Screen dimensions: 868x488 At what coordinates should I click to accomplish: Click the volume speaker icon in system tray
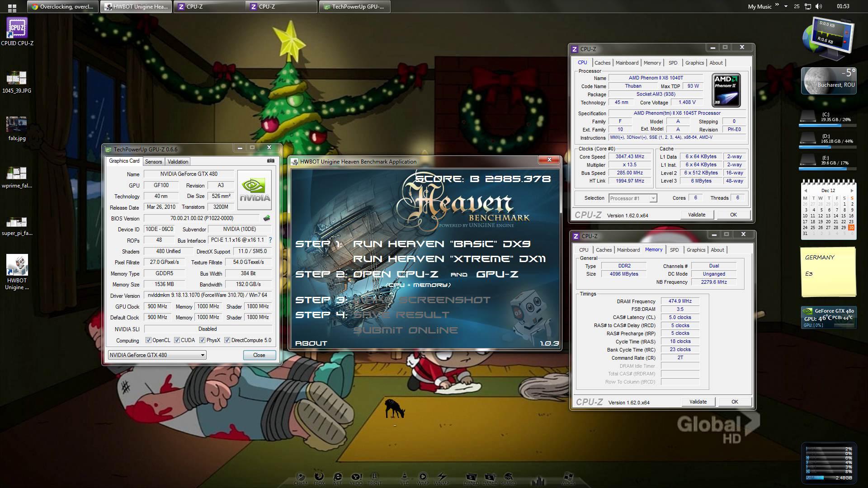pos(819,6)
